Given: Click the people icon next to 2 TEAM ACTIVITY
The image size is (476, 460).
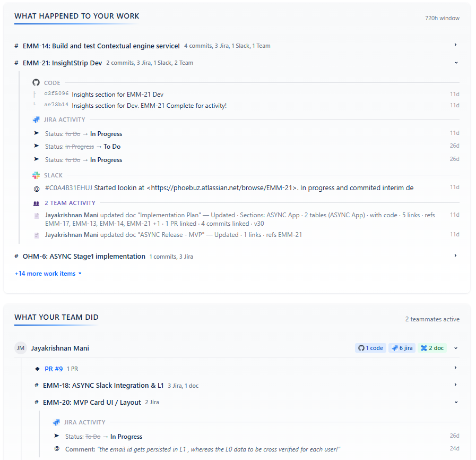Looking at the screenshot, I should (x=36, y=202).
